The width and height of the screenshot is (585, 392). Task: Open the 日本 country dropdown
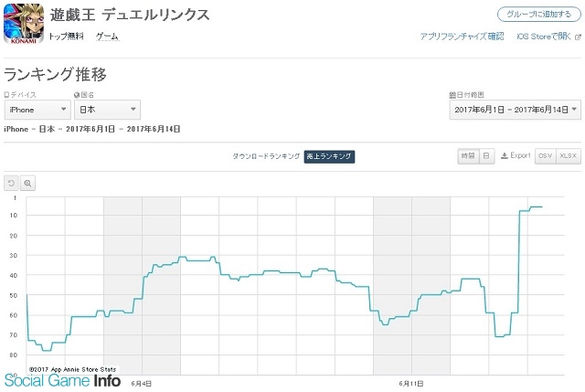tap(108, 110)
